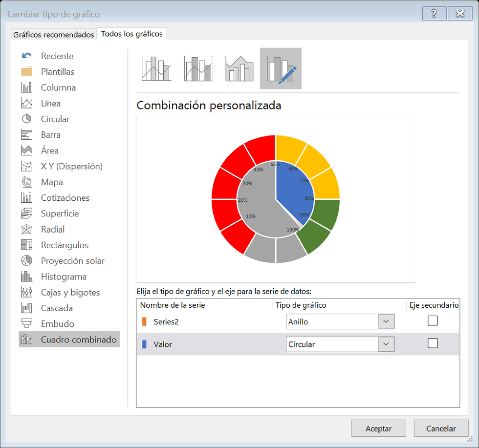This screenshot has width=479, height=448.
Task: Choose custom combination subtype with pencil
Action: pos(281,68)
